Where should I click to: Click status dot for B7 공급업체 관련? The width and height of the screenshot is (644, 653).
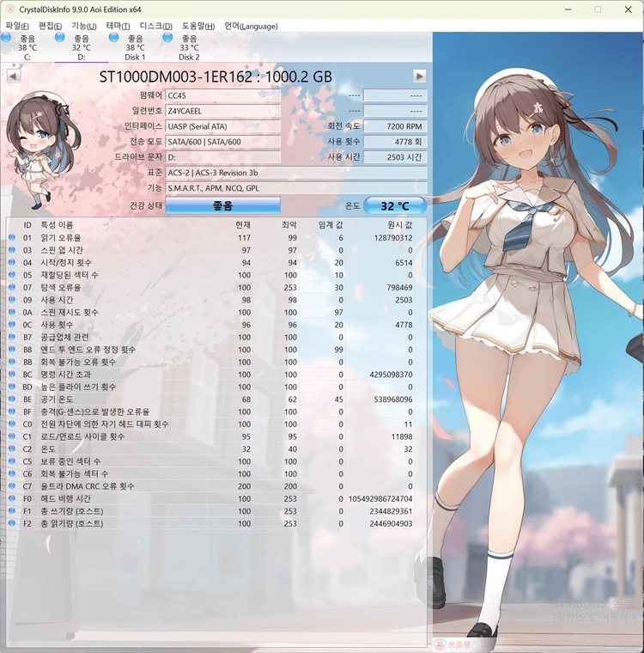(x=12, y=337)
